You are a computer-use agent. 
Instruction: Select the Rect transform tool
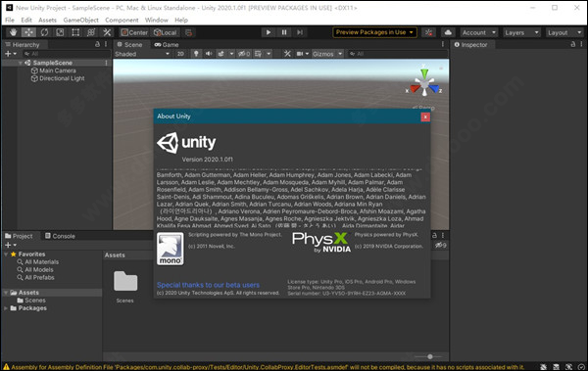(75, 32)
